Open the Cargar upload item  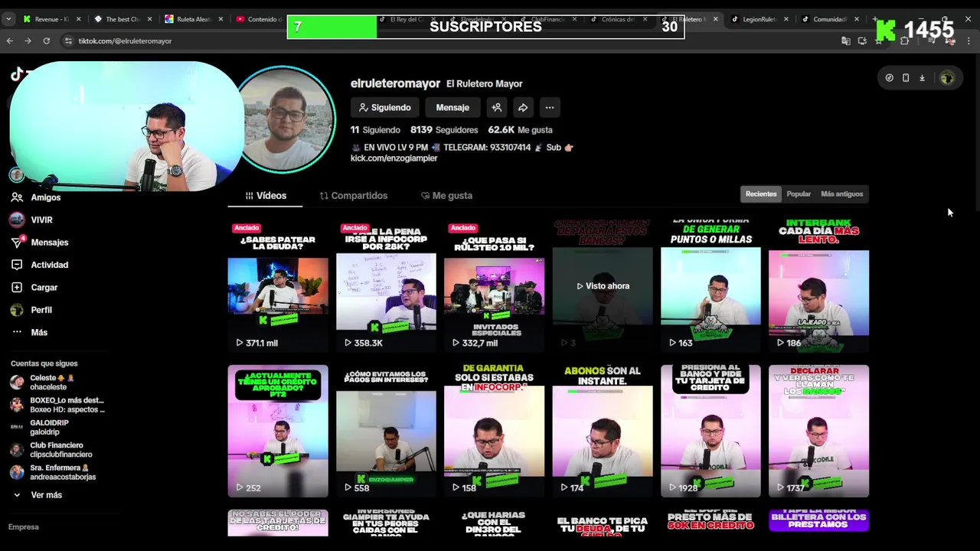coord(34,287)
